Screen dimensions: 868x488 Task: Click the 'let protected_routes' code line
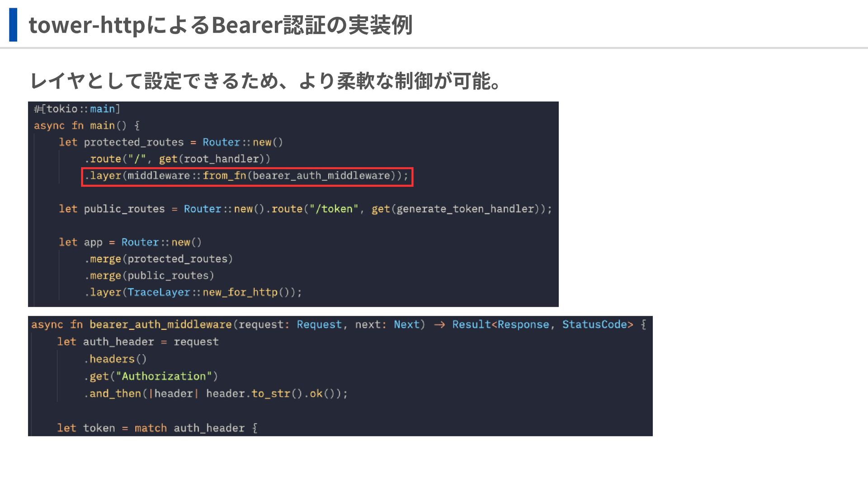coord(170,142)
